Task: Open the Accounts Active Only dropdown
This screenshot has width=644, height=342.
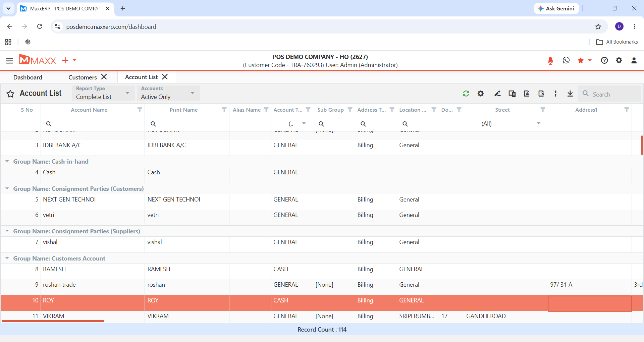Action: pyautogui.click(x=168, y=93)
